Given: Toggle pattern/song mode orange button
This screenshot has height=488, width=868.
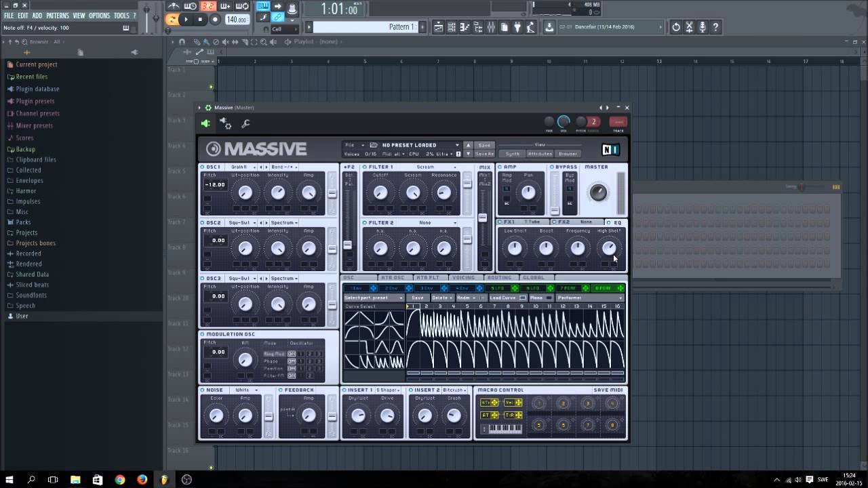Looking at the screenshot, I should point(172,20).
